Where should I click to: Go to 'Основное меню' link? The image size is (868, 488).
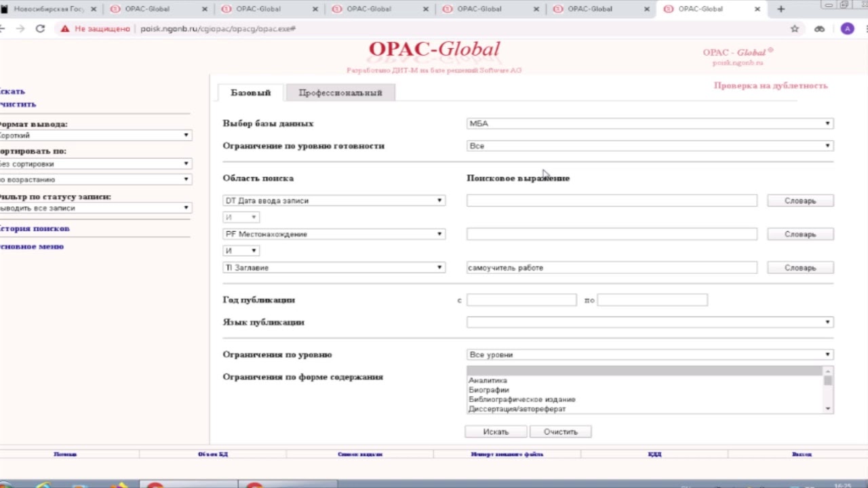pos(31,246)
